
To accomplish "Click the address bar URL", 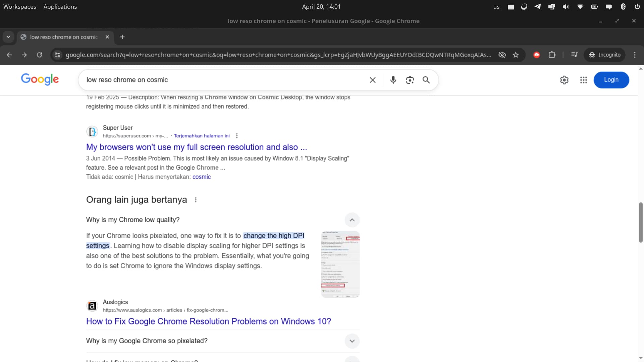I will (x=278, y=55).
